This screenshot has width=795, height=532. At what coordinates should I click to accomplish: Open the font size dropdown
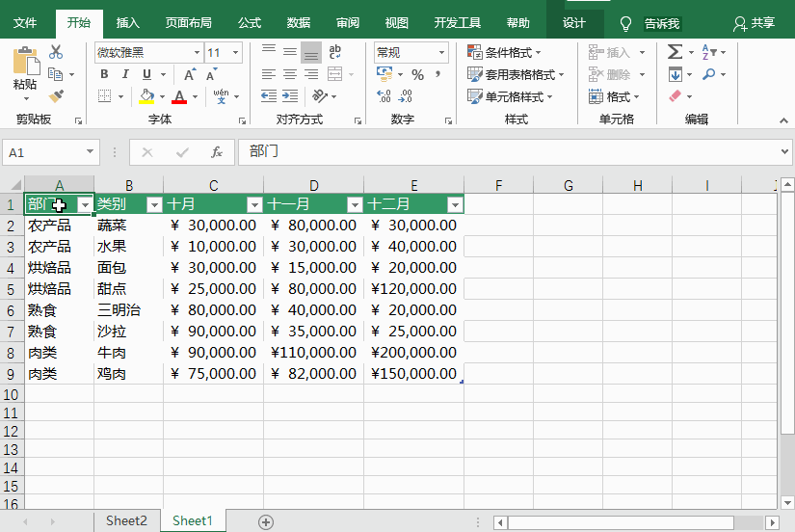[236, 53]
